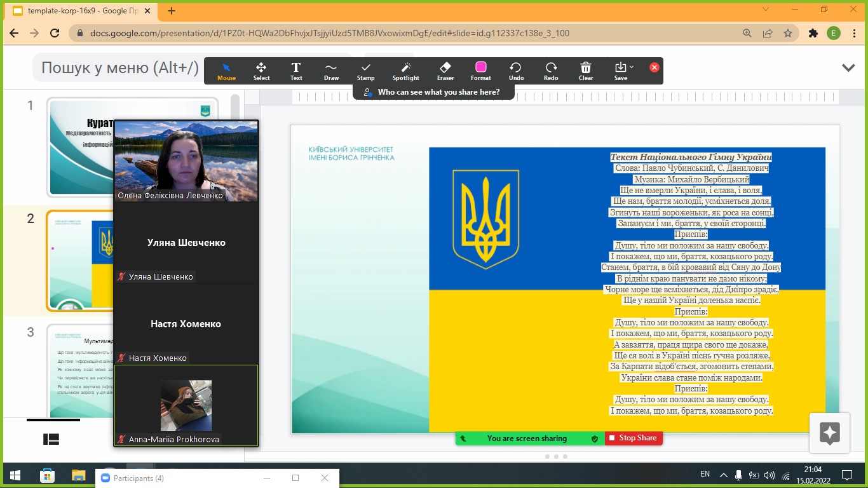Open a new browser tab

click(172, 11)
